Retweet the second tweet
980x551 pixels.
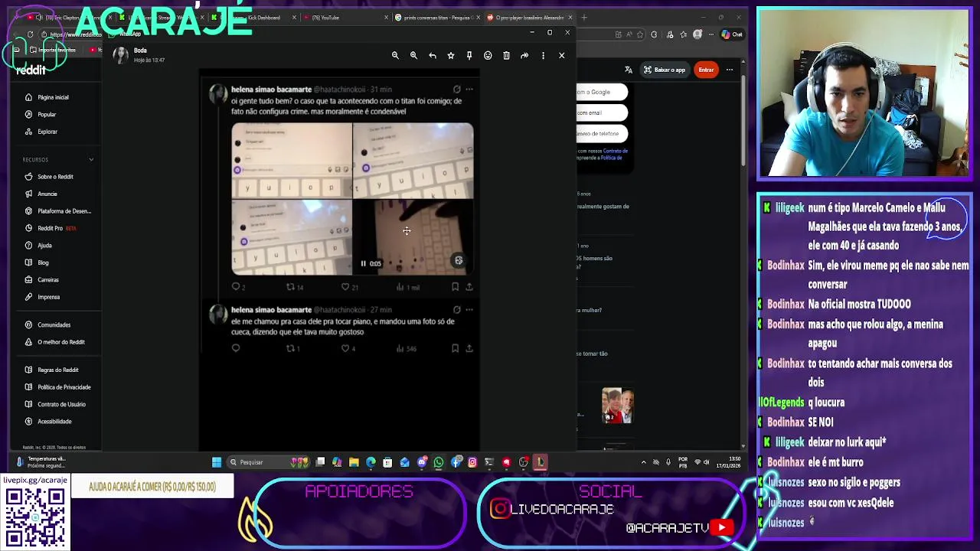tap(291, 348)
